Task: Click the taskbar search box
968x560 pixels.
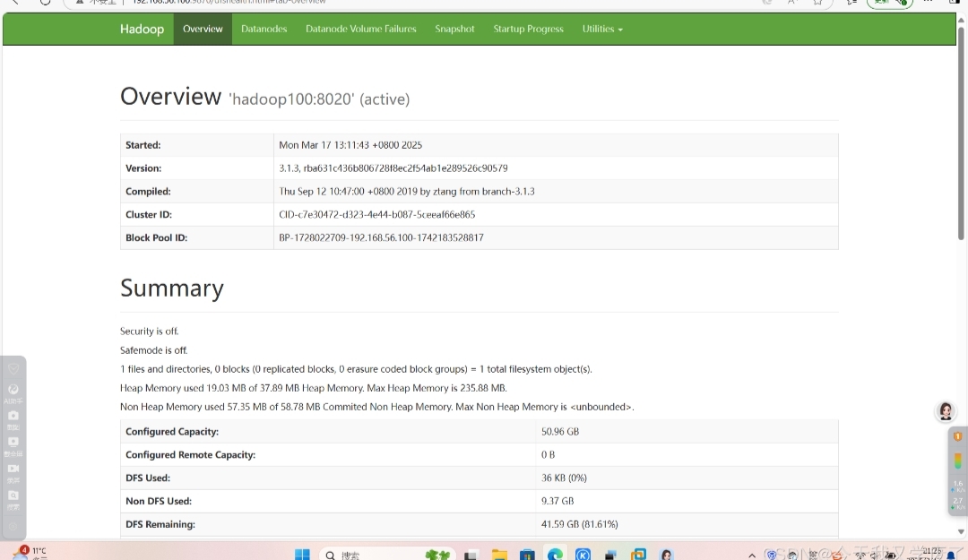Action: tap(388, 555)
